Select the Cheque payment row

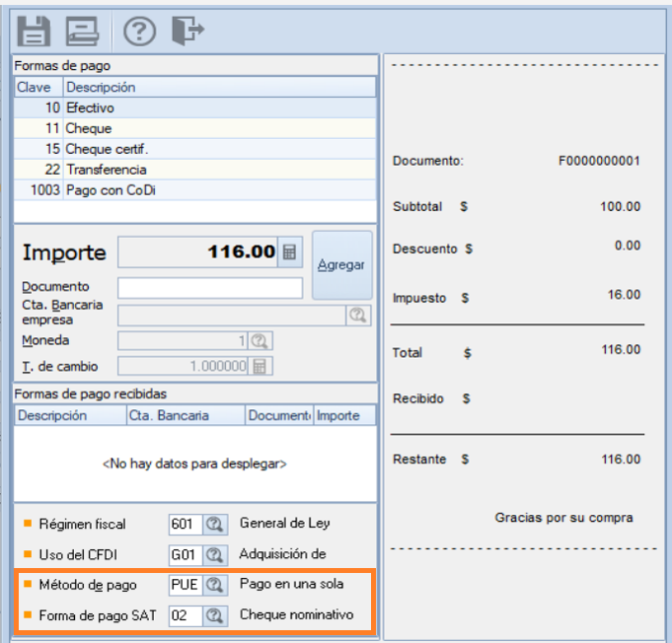(195, 128)
